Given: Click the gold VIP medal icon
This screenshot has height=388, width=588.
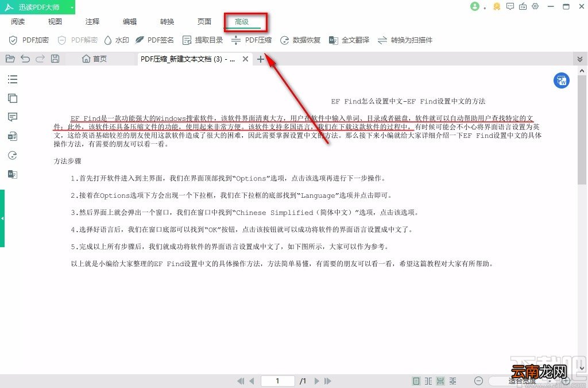Looking at the screenshot, I should click(x=497, y=6).
